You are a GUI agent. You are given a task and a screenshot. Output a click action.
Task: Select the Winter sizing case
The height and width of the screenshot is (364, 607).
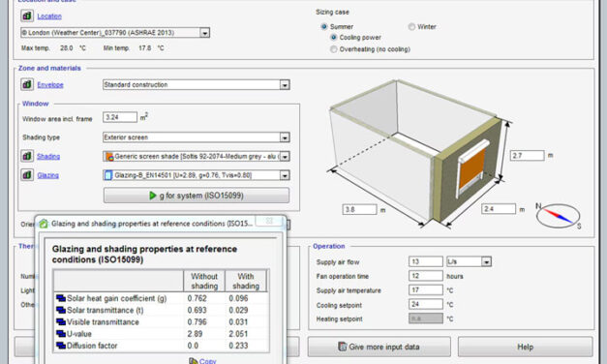(411, 26)
